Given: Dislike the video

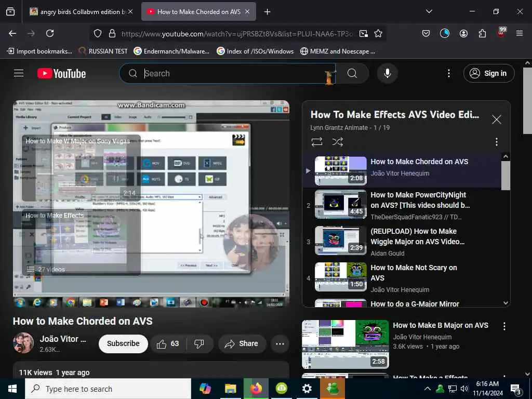Looking at the screenshot, I should (199, 344).
